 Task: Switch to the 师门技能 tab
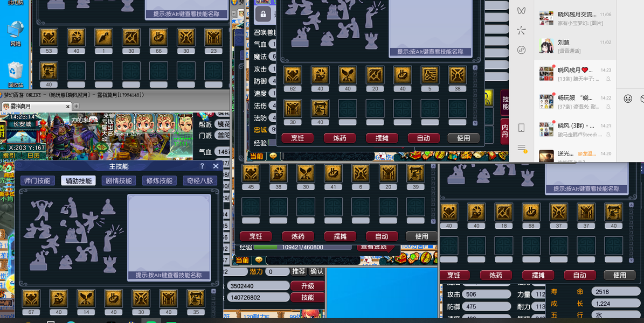pyautogui.click(x=37, y=180)
